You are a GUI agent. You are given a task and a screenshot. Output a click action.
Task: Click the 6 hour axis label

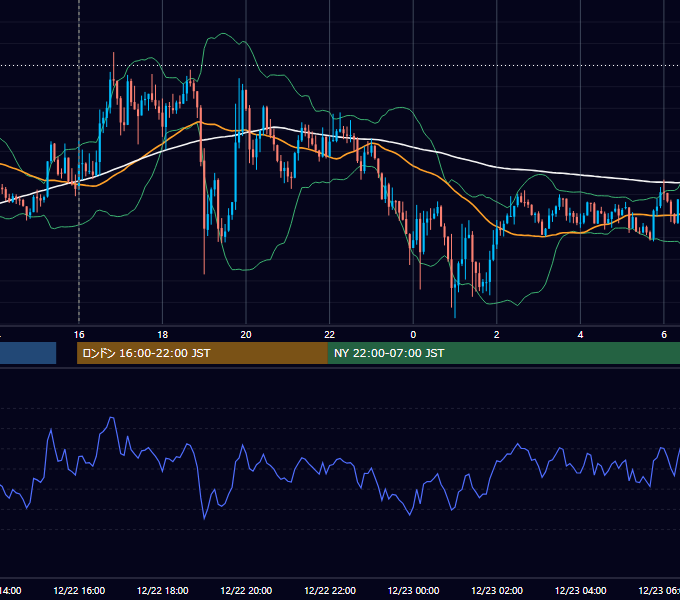[x=664, y=334]
